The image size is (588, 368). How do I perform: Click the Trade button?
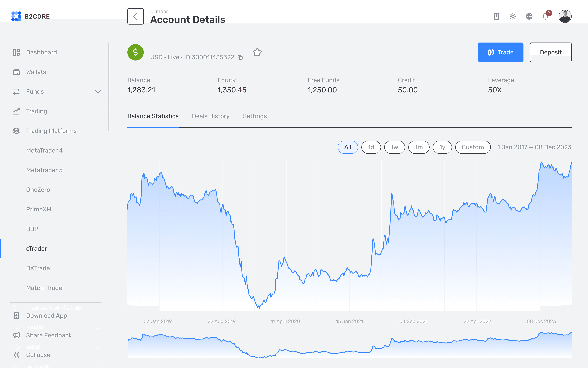tap(500, 52)
